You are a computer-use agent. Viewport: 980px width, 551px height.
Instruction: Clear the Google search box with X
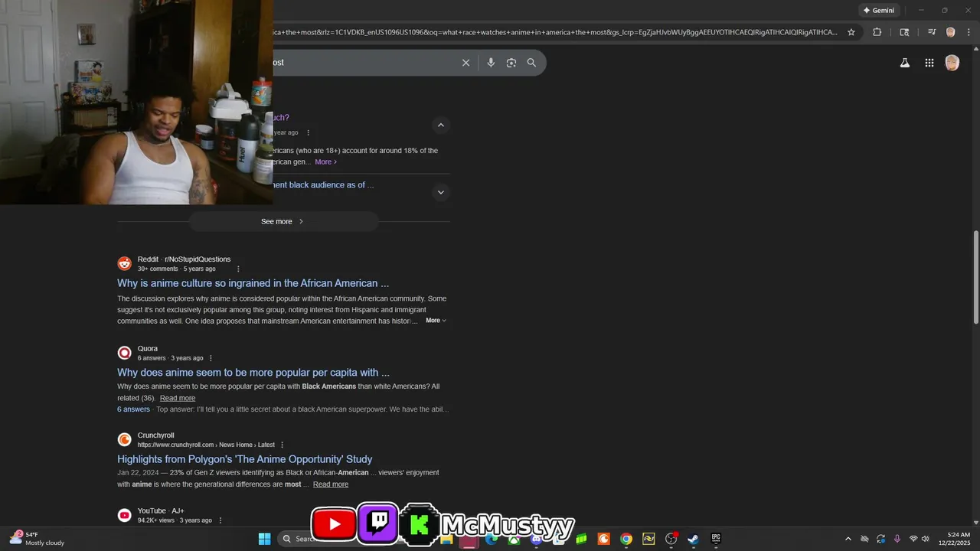(x=465, y=63)
